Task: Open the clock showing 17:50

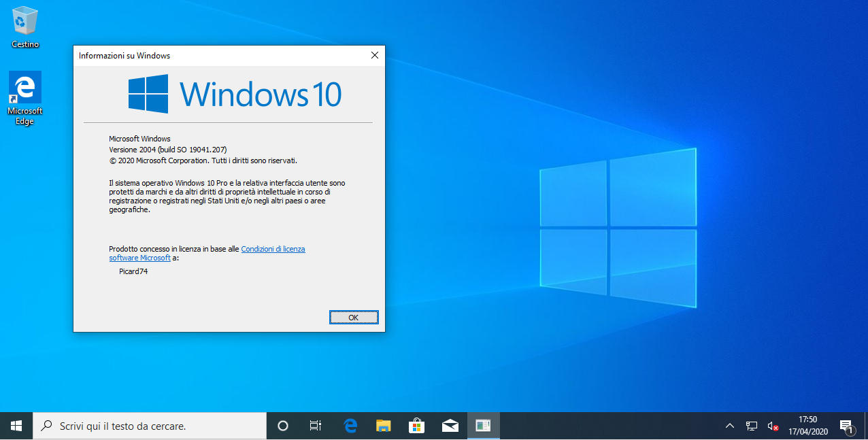Action: coord(808,426)
